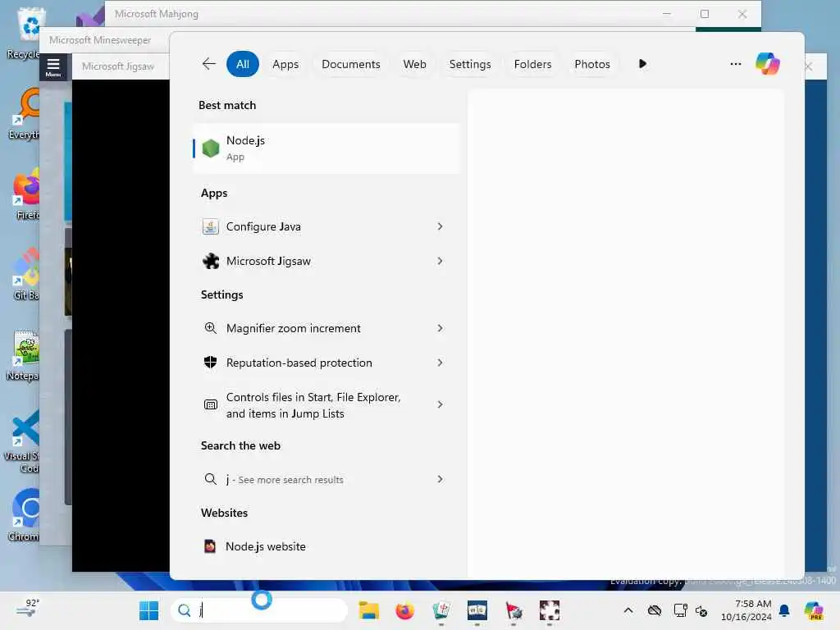Expand Configure Java result options
The image size is (840, 630).
point(440,226)
